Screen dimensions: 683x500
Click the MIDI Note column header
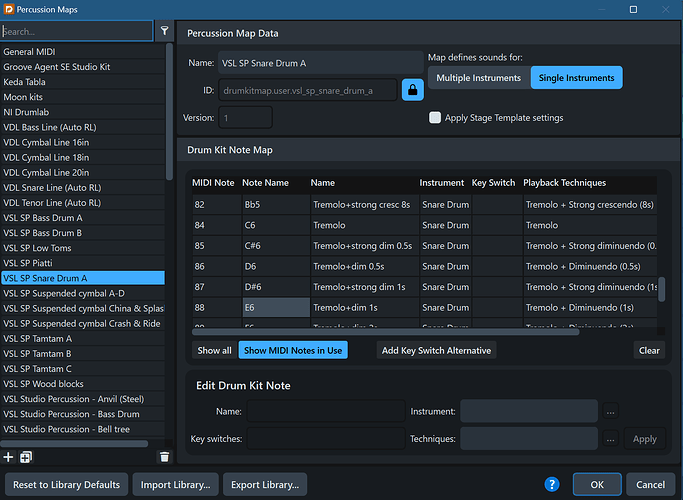click(213, 182)
